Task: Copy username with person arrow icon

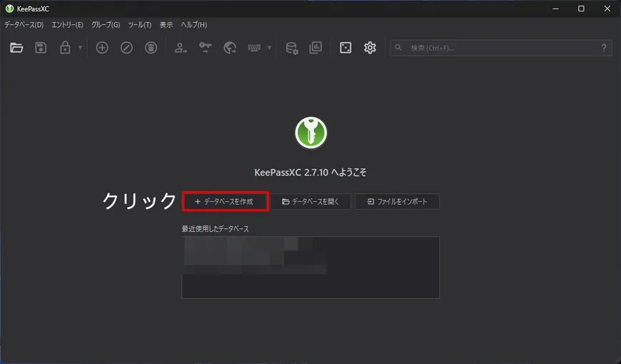Action: (x=181, y=48)
